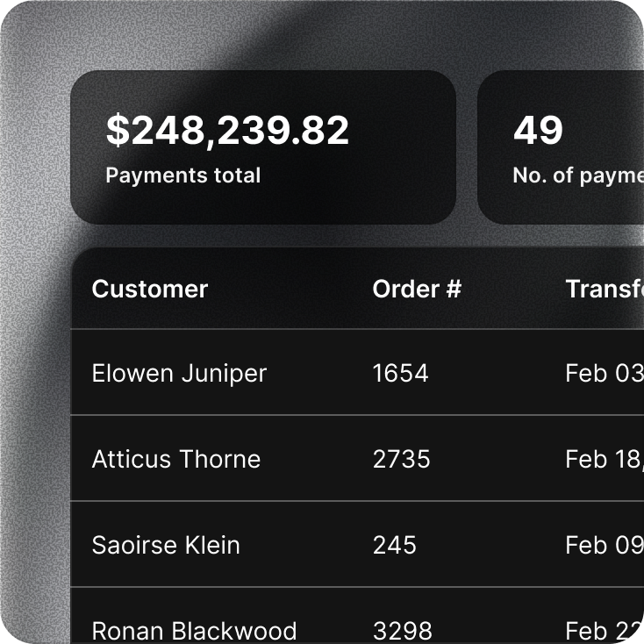
Task: Select order number 2735
Action: tap(401, 459)
